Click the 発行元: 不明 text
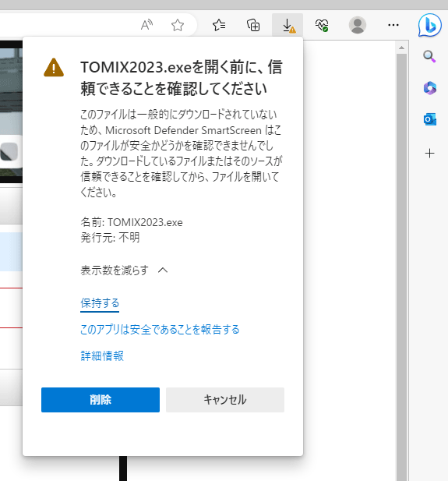This screenshot has width=448, height=481. click(x=110, y=238)
